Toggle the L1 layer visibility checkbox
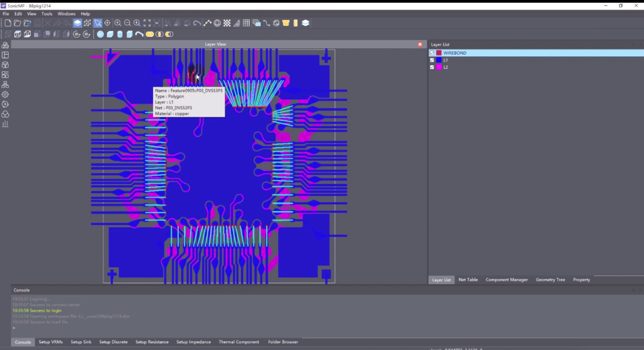This screenshot has width=644, height=350. (432, 60)
